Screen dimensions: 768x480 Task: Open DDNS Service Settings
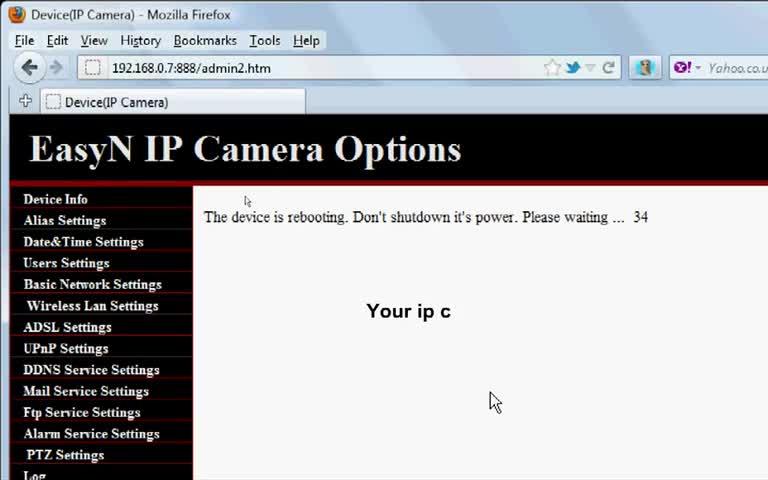click(x=91, y=370)
